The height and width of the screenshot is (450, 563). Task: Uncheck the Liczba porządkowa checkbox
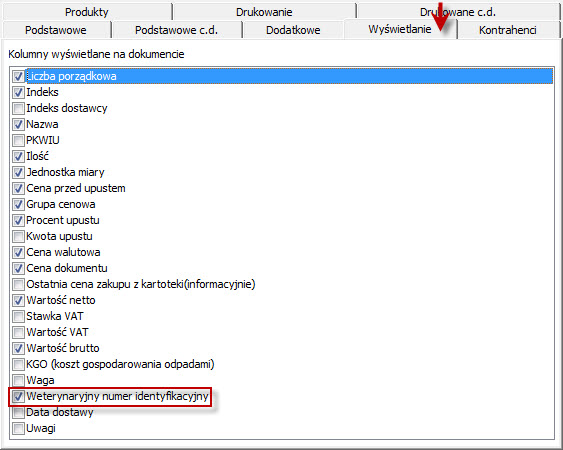click(x=18, y=76)
